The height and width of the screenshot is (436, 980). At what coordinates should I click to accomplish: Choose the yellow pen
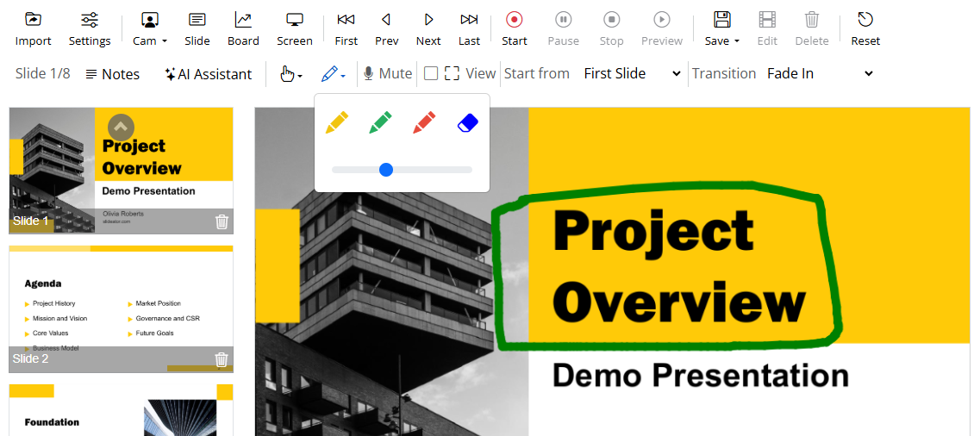[x=337, y=122]
